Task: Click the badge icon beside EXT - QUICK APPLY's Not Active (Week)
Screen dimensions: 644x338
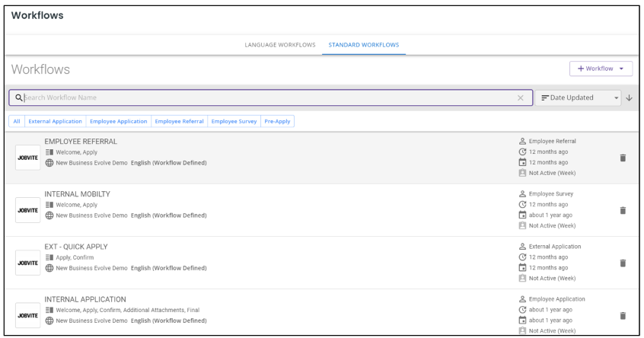Action: pos(522,278)
